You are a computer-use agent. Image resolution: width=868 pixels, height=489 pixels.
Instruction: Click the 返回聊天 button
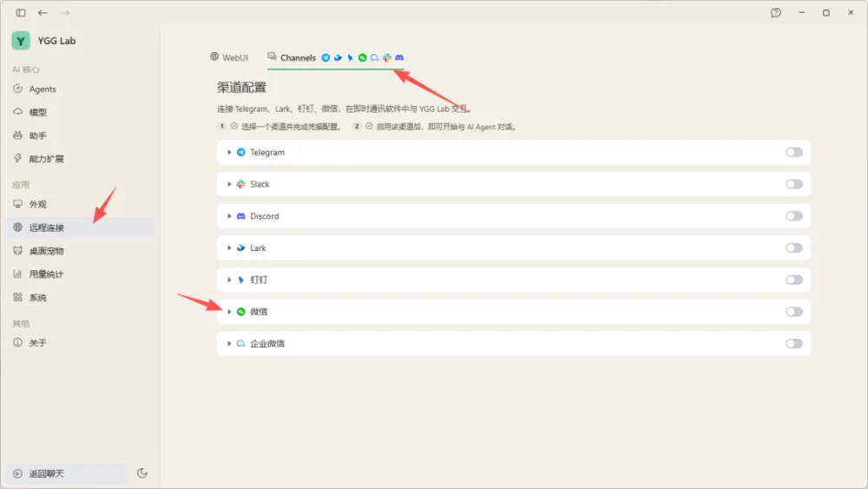click(68, 473)
